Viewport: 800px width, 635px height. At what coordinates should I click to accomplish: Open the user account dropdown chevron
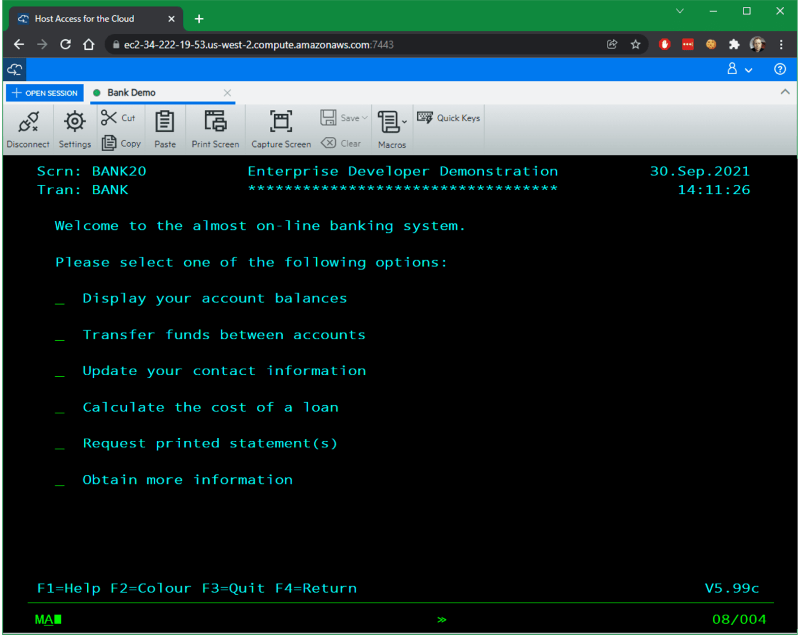pyautogui.click(x=749, y=68)
